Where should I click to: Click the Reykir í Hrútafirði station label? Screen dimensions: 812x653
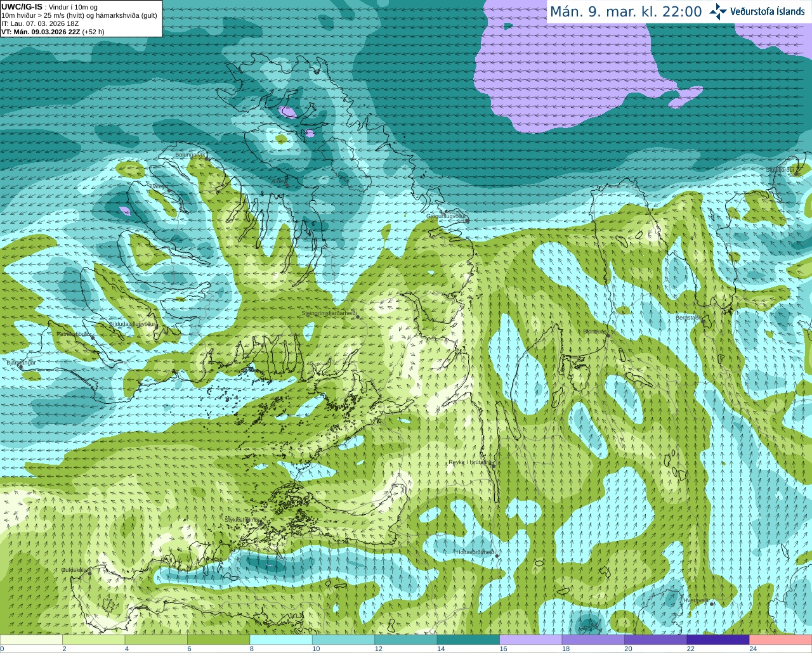[470, 463]
